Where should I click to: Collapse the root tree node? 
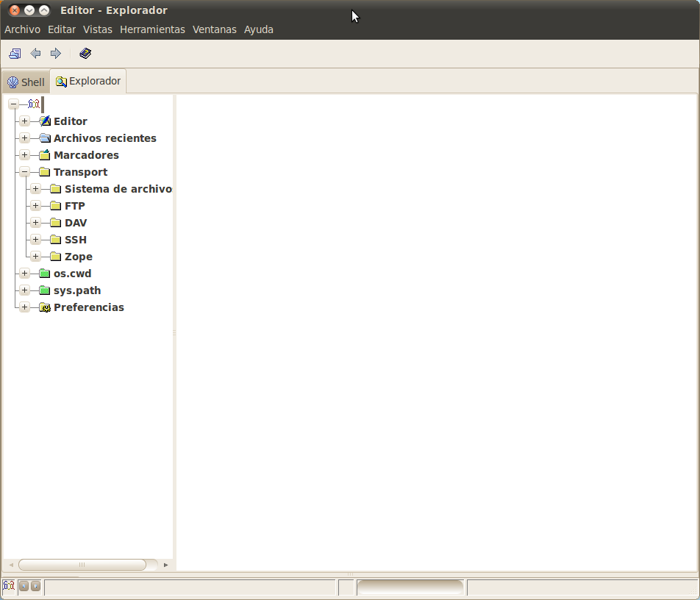click(13, 104)
